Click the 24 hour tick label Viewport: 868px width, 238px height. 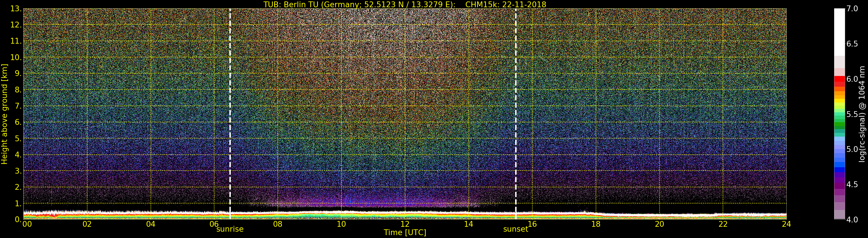[x=786, y=224]
